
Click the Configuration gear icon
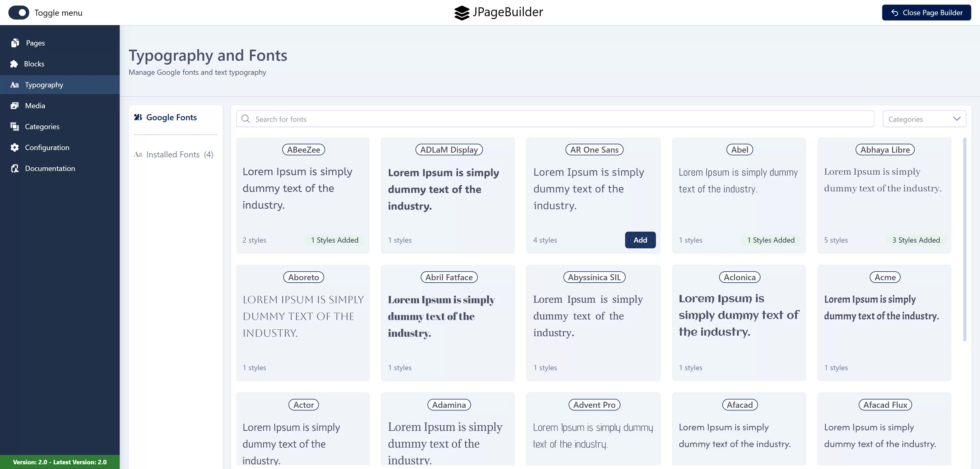pos(14,148)
